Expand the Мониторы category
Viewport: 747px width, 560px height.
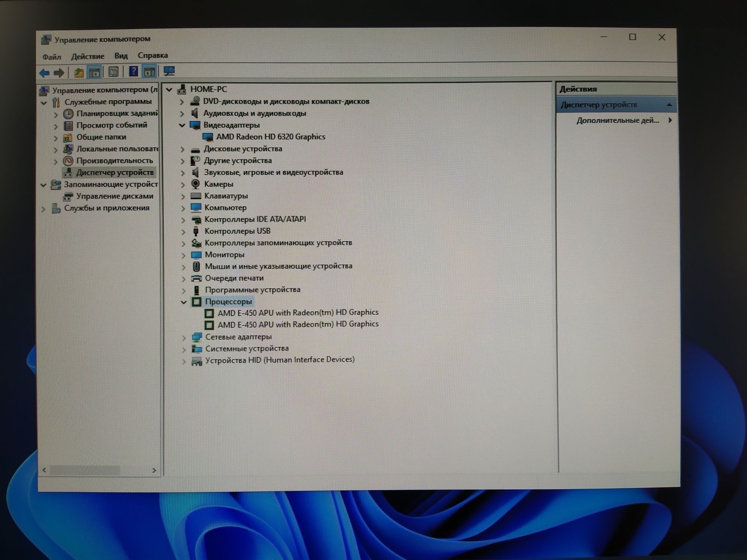[183, 255]
